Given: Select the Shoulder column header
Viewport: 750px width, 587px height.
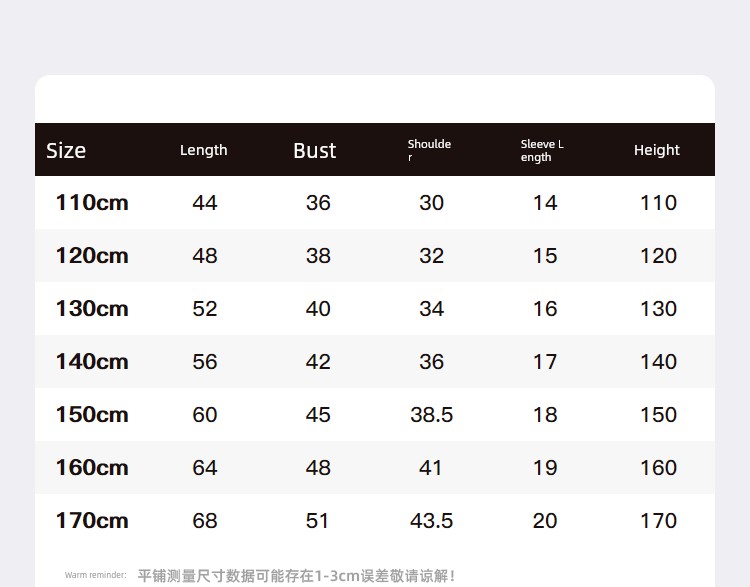Looking at the screenshot, I should [x=429, y=150].
